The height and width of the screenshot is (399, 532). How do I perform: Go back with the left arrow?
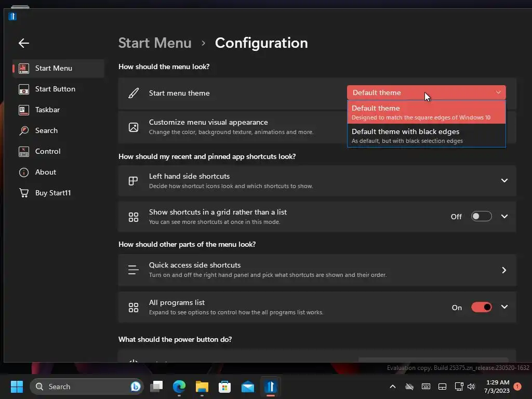pos(24,43)
